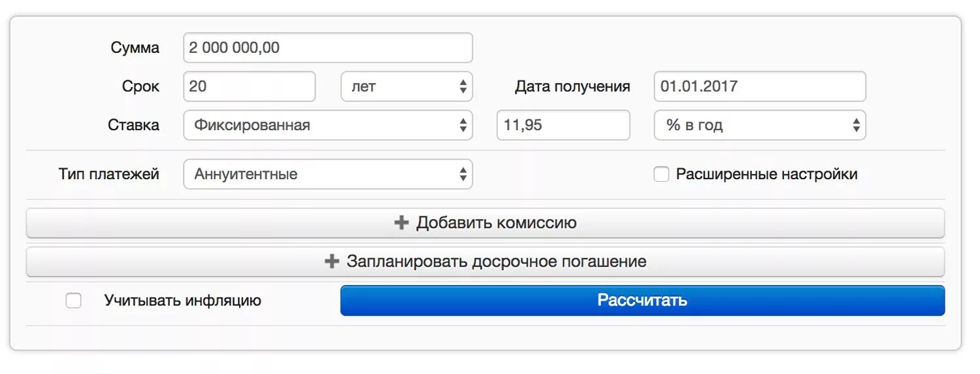Click the arrows on the лет selector

463,86
